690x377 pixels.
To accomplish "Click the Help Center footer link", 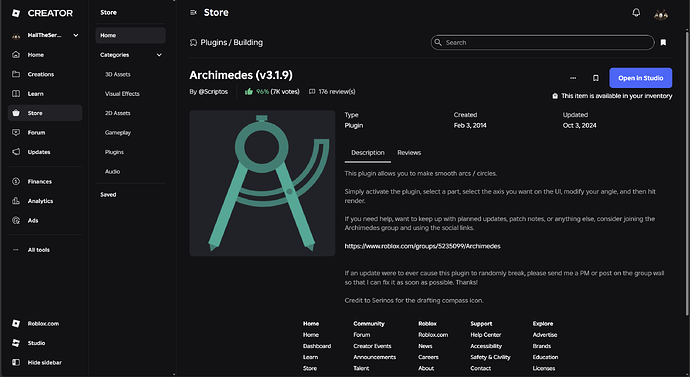I will point(485,335).
